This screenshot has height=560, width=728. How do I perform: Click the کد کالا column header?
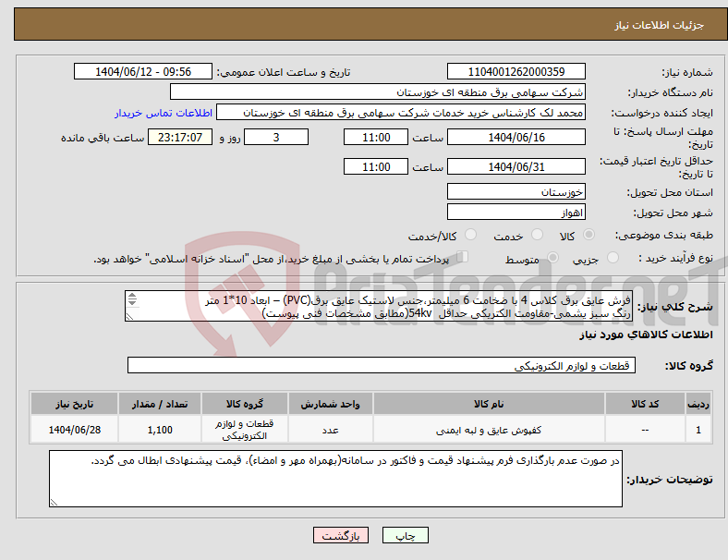tap(645, 404)
